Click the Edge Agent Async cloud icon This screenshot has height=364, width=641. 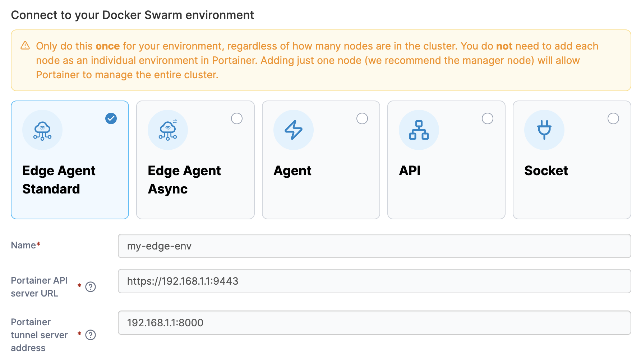tap(168, 130)
